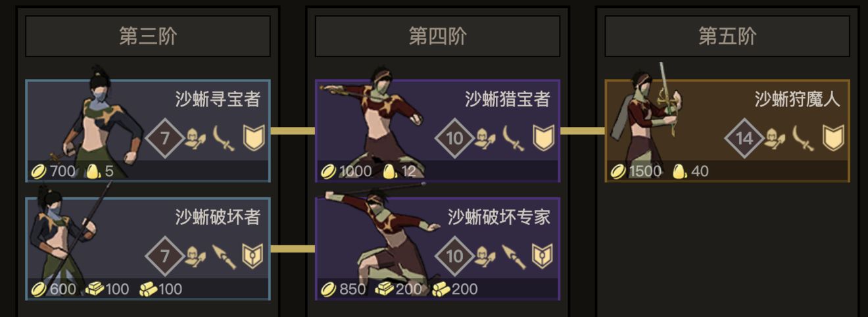
Task: Select the 第五阶 tier header
Action: tap(727, 36)
